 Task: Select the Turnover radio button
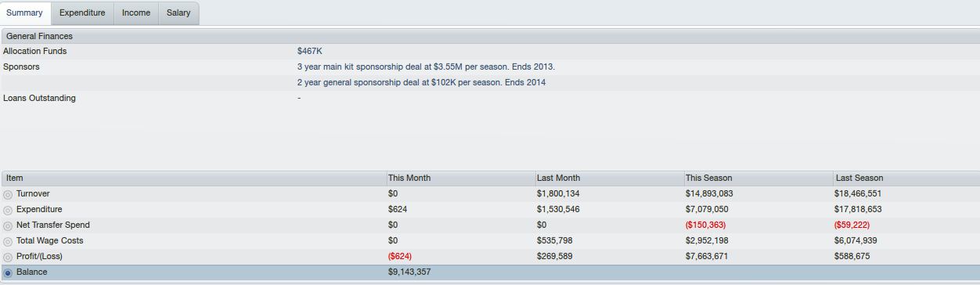click(8, 194)
